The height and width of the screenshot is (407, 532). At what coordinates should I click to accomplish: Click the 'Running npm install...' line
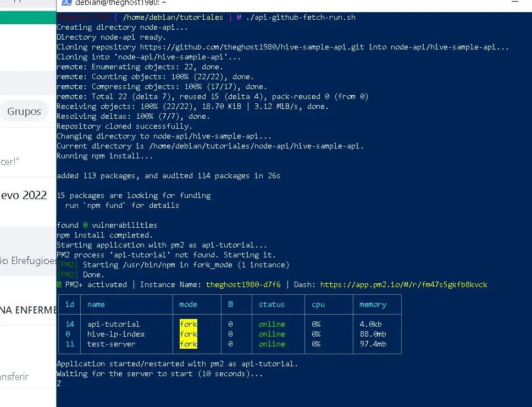pos(104,156)
